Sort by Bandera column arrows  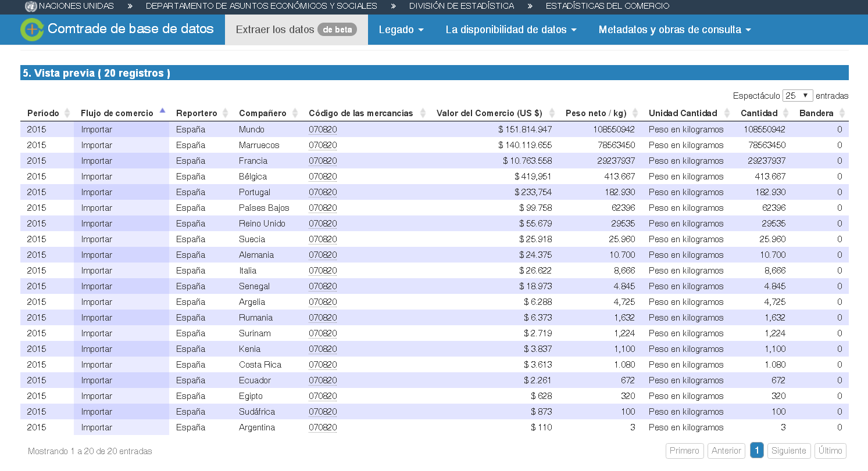842,113
